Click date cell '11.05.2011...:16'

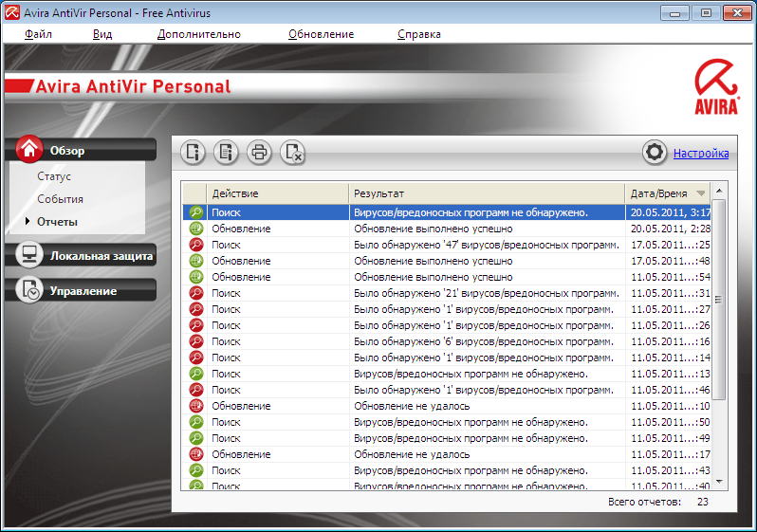(670, 341)
